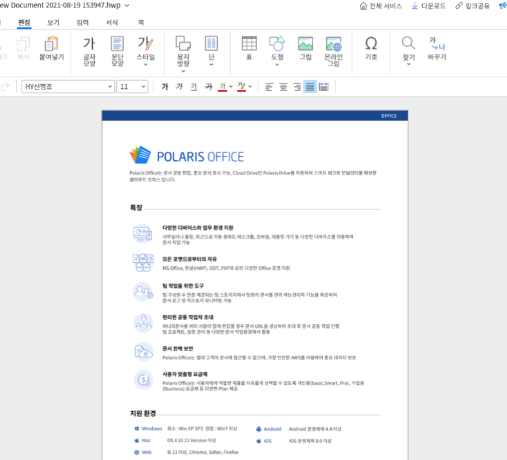Insert a table with 표 icon
Image resolution: width=507 pixels, height=460 pixels.
click(x=249, y=48)
